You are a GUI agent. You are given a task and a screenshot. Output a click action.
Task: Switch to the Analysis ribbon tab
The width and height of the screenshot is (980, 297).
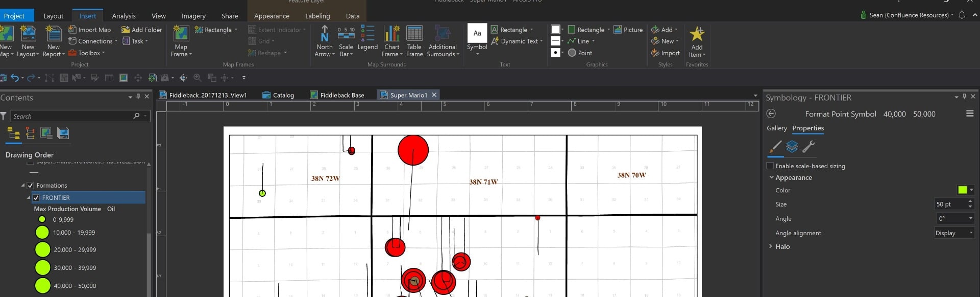click(x=124, y=16)
